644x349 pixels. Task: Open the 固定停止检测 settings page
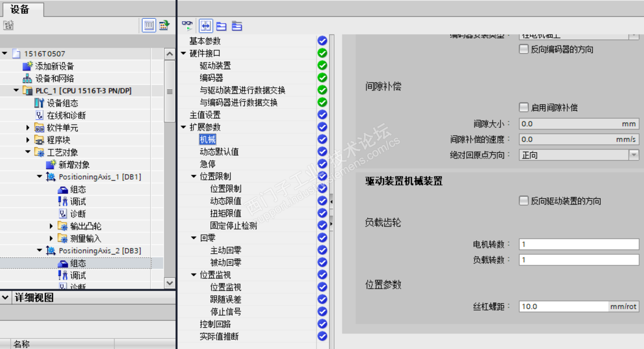[234, 225]
